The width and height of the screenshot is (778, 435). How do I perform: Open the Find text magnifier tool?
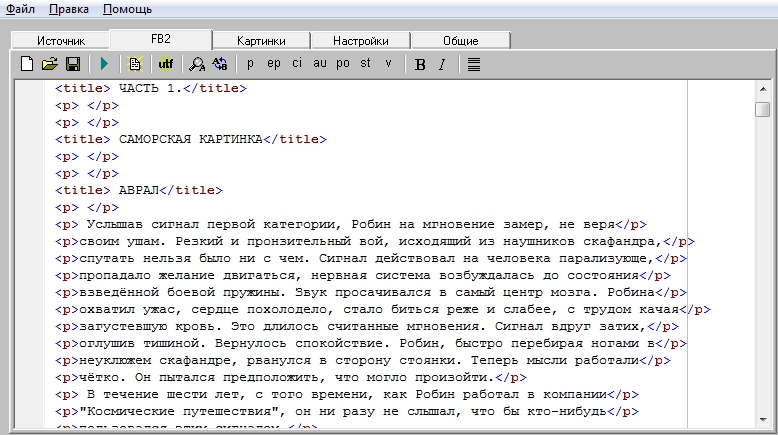tap(196, 64)
